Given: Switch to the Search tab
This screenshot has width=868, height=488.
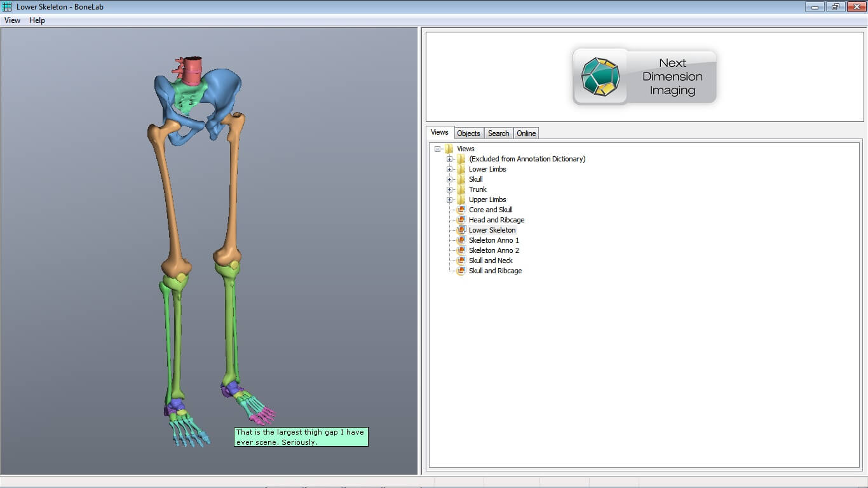Looking at the screenshot, I should [498, 133].
